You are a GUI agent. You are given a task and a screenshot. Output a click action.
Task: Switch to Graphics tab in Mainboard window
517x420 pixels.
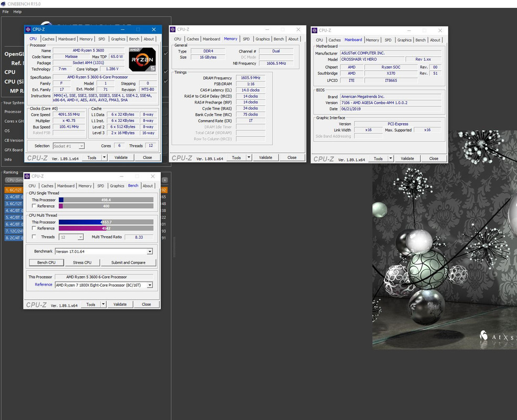coord(404,40)
